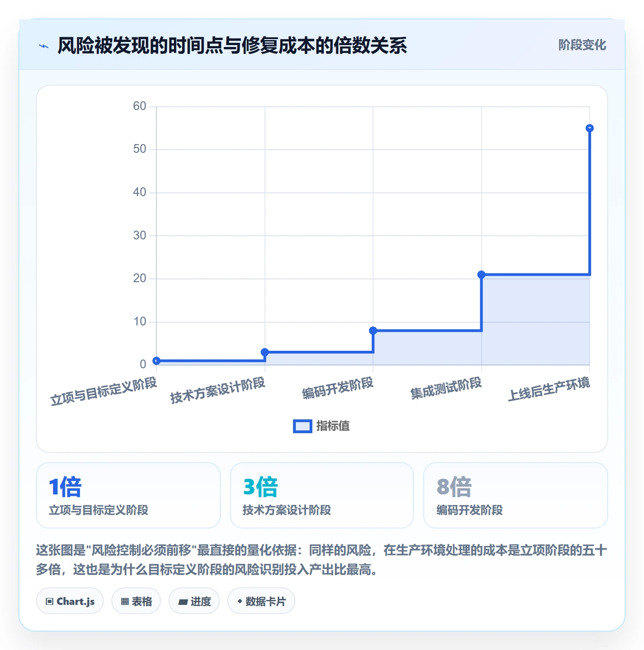Click the top data point for 上线后生产环境

tap(590, 128)
